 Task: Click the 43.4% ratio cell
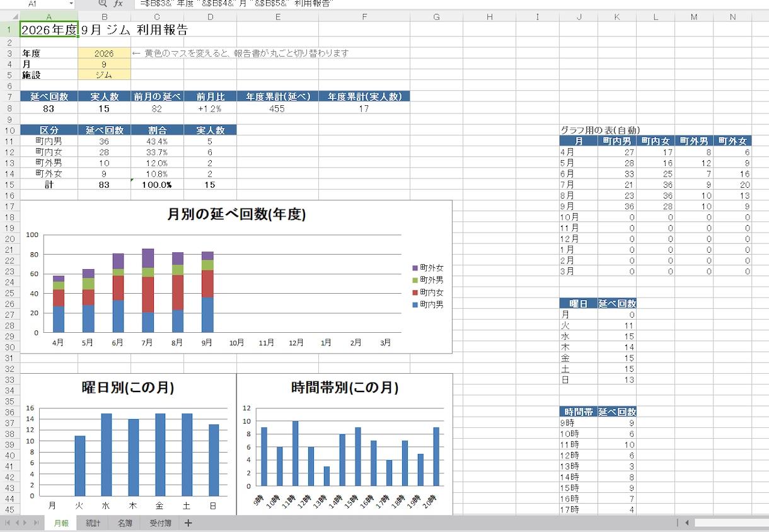tap(158, 141)
